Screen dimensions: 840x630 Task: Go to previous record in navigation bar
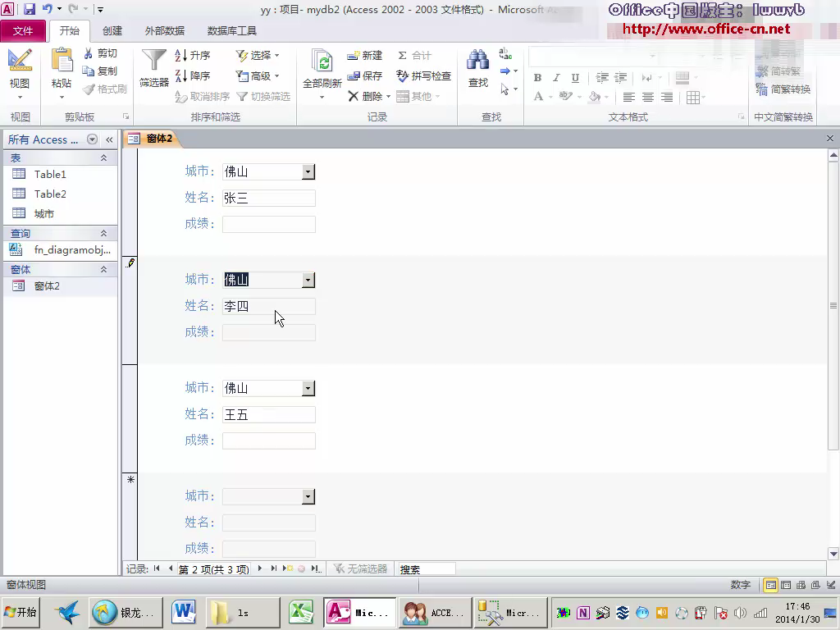tap(171, 568)
